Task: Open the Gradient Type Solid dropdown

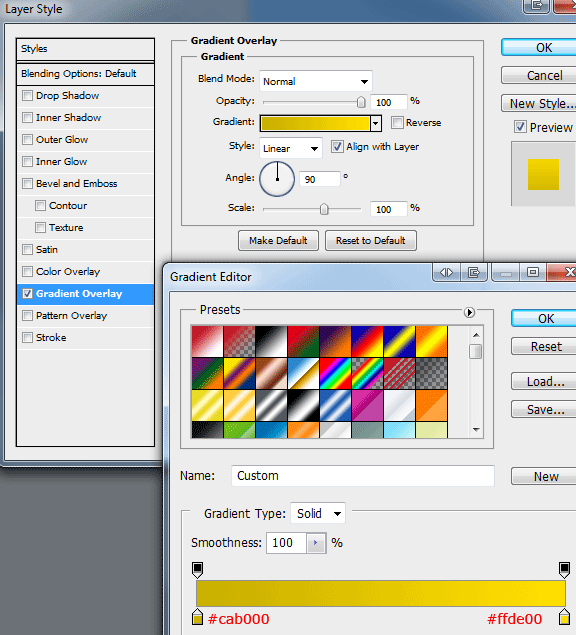Action: tap(318, 514)
